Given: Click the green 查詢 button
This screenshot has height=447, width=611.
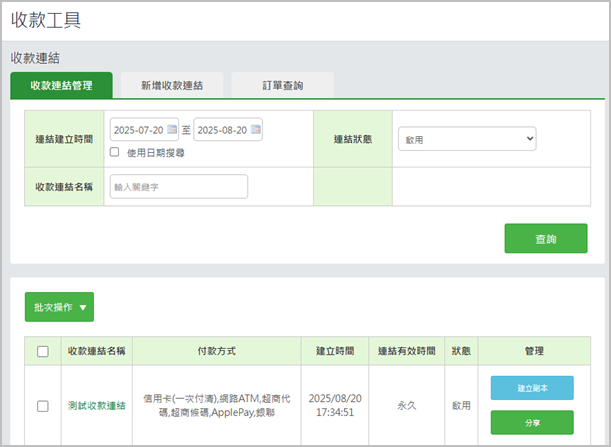Looking at the screenshot, I should click(x=546, y=239).
